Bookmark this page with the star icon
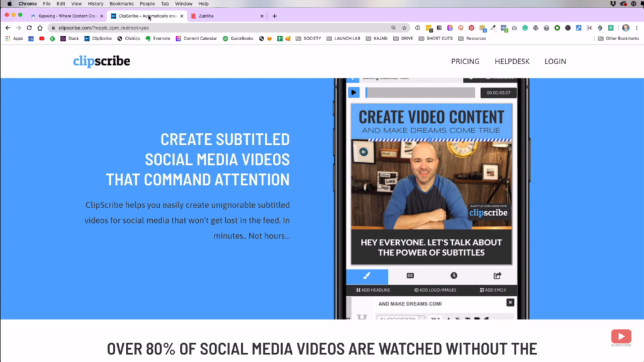 pyautogui.click(x=404, y=28)
